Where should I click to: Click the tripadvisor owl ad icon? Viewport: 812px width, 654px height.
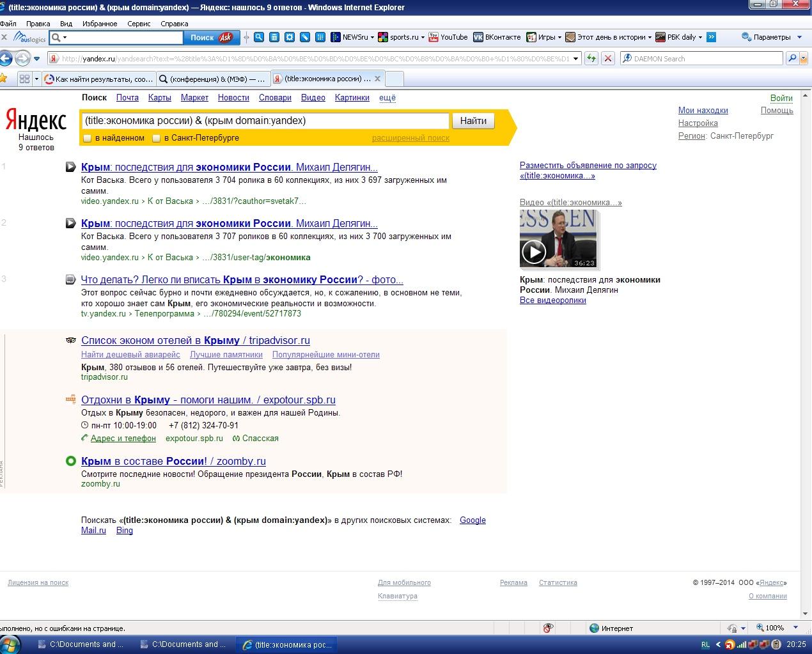click(x=71, y=341)
